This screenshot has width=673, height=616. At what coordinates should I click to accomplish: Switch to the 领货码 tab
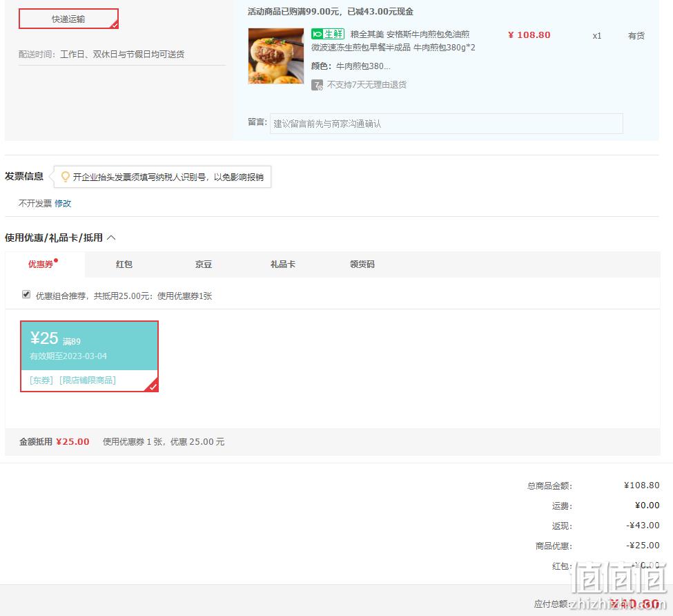point(362,264)
